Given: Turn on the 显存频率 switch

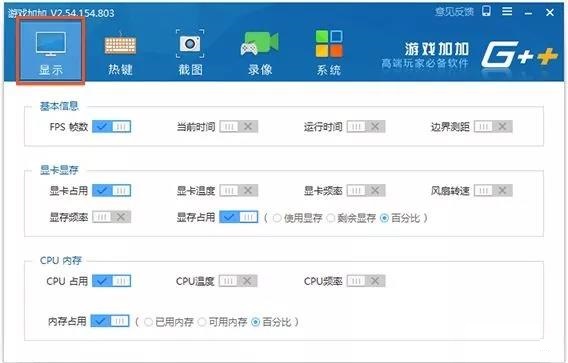Looking at the screenshot, I should tap(112, 217).
